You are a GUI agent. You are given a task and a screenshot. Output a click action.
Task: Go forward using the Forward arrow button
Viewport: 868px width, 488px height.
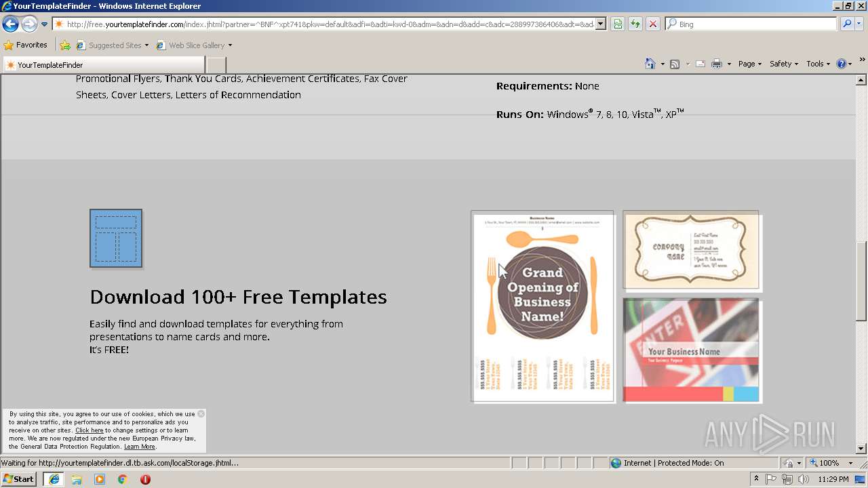(29, 24)
